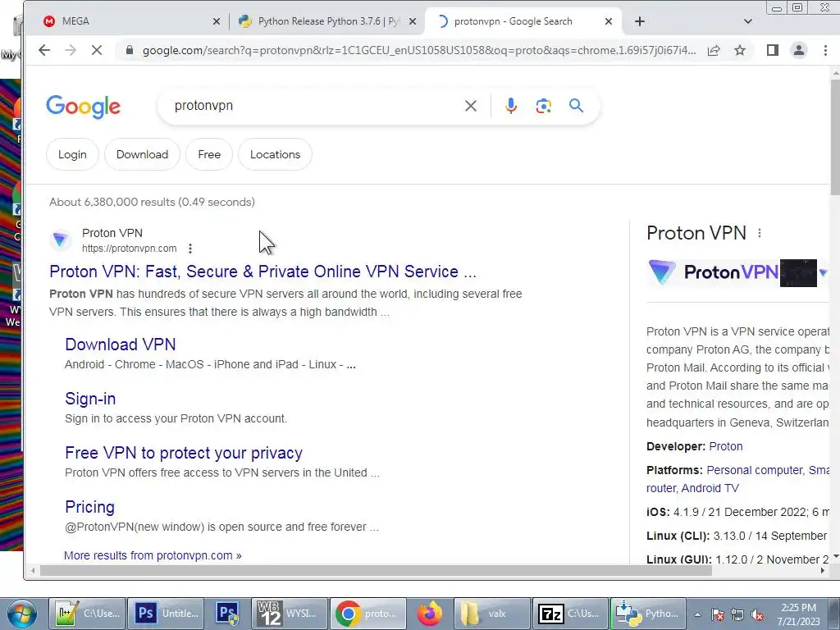The width and height of the screenshot is (840, 630).
Task: Filter results with the Login chip
Action: pyautogui.click(x=72, y=154)
